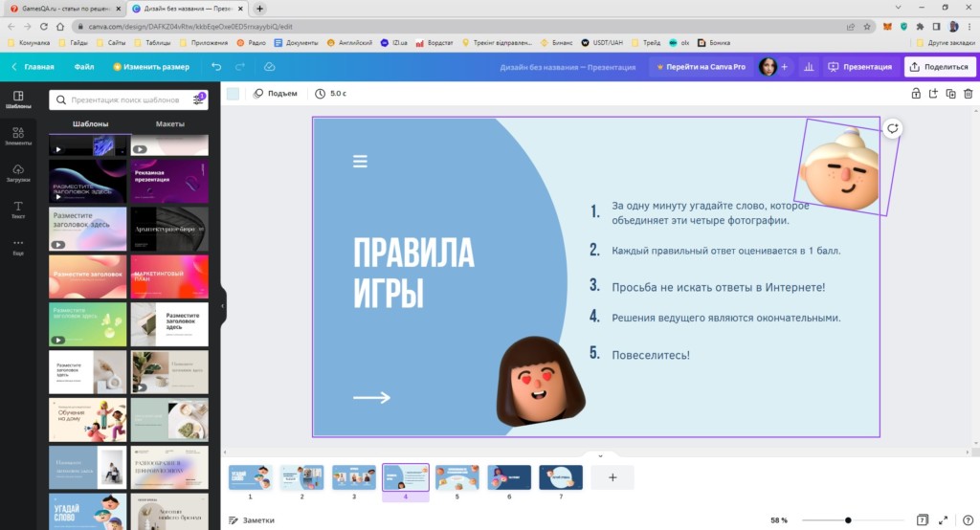Click the Поделиться share button
980x530 pixels.
[x=940, y=67]
